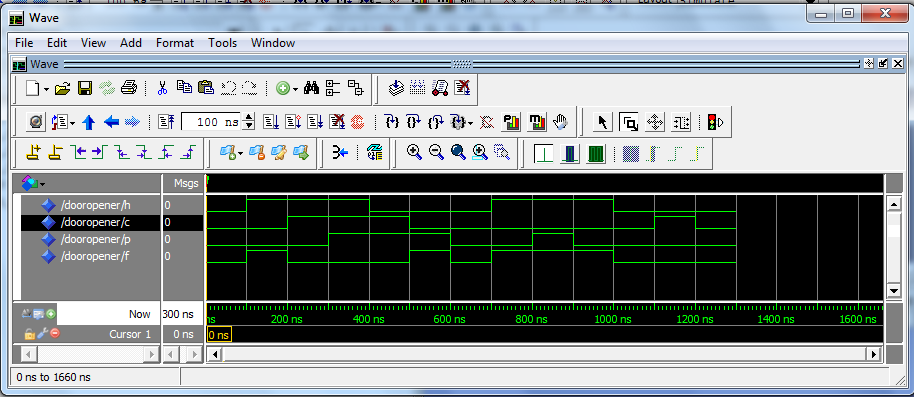
Task: Zoom in on the waveform
Action: point(414,153)
